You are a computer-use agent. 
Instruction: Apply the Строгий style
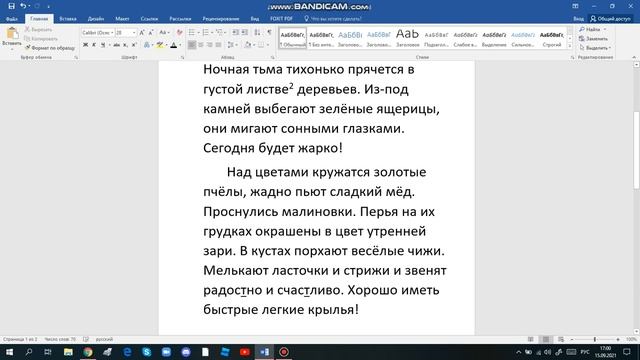point(551,38)
